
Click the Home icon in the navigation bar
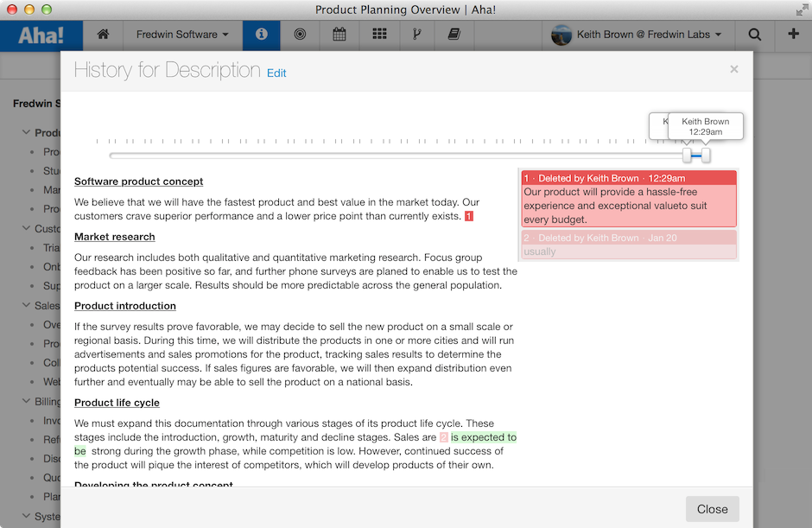pos(102,35)
